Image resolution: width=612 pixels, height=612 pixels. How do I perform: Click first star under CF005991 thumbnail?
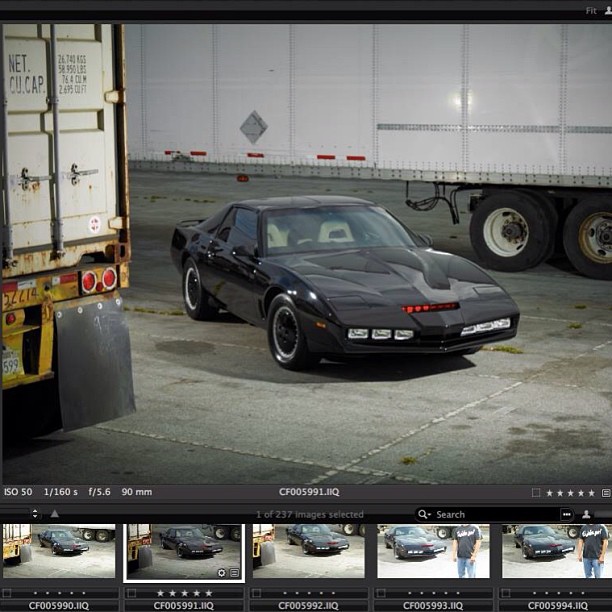[160, 593]
